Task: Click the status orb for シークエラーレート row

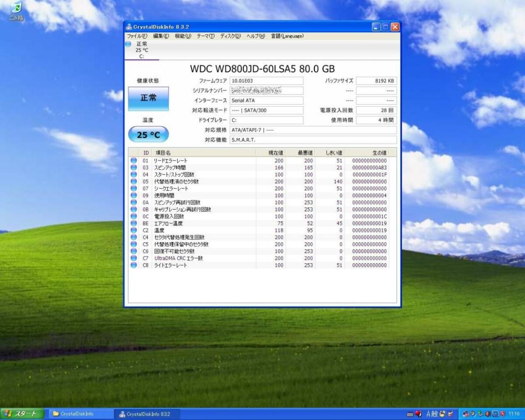Action: pyautogui.click(x=133, y=189)
